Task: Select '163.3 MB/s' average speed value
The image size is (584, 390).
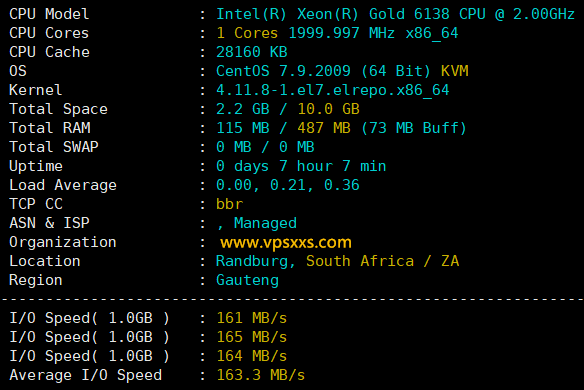Action: pyautogui.click(x=261, y=375)
